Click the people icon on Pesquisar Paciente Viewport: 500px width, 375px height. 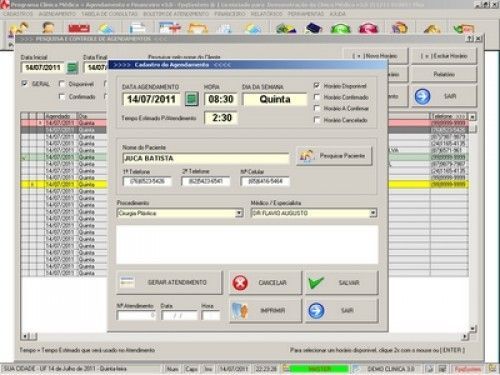[307, 156]
